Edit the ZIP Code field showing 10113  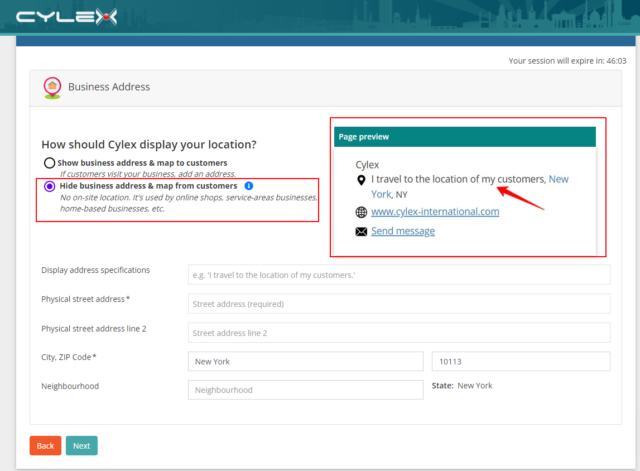click(521, 361)
